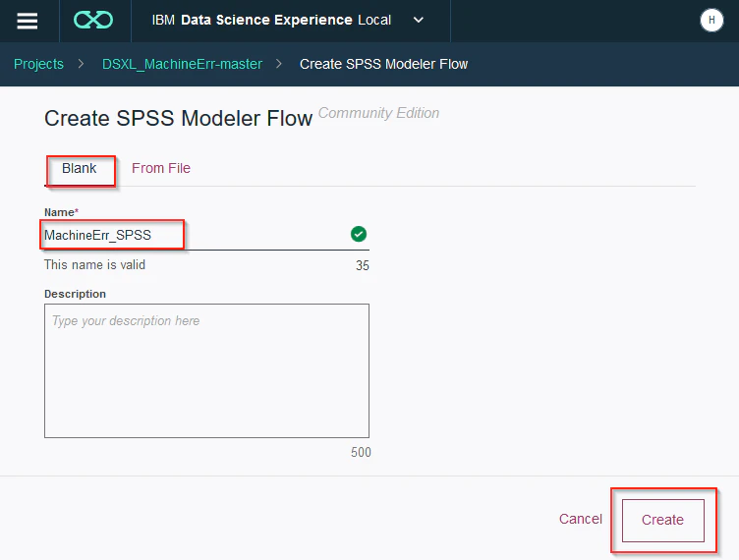
Task: Create the SPSS Modeler flow
Action: pos(662,520)
